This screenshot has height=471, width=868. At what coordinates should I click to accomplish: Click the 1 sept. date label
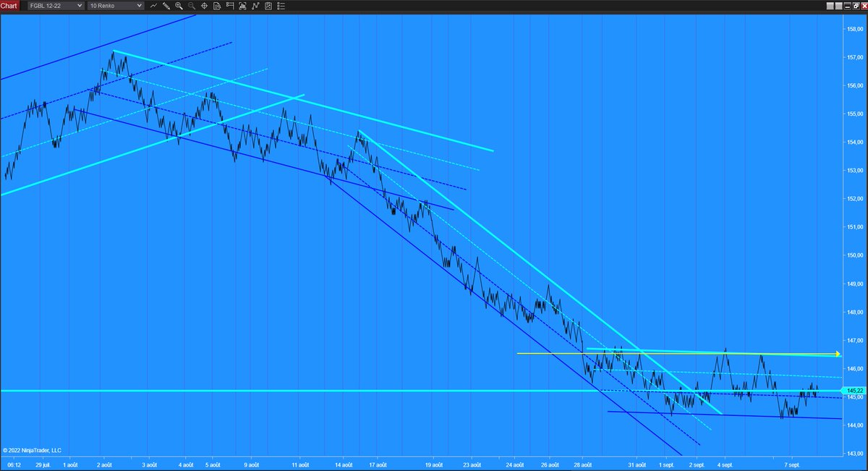[x=668, y=464]
